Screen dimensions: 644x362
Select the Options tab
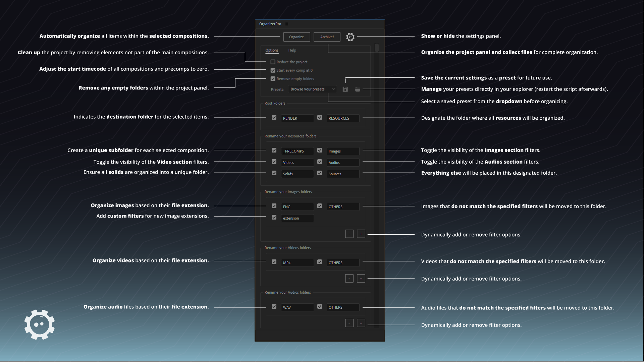272,50
